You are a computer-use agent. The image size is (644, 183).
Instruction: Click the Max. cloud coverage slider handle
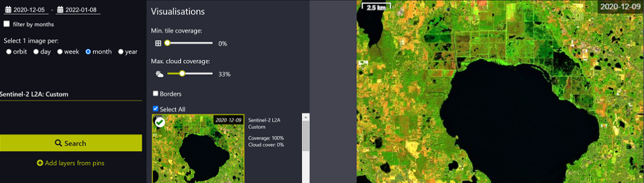(182, 74)
